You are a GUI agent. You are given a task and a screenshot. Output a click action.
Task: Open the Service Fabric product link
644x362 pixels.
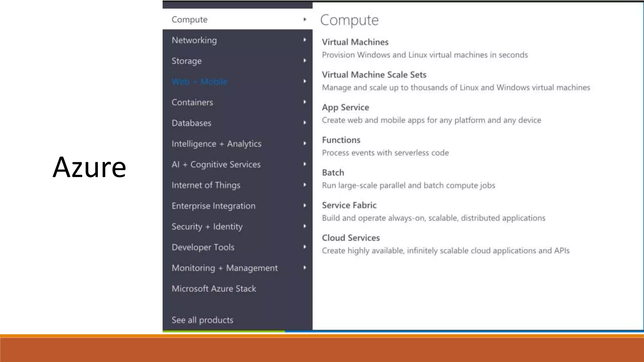[349, 206]
